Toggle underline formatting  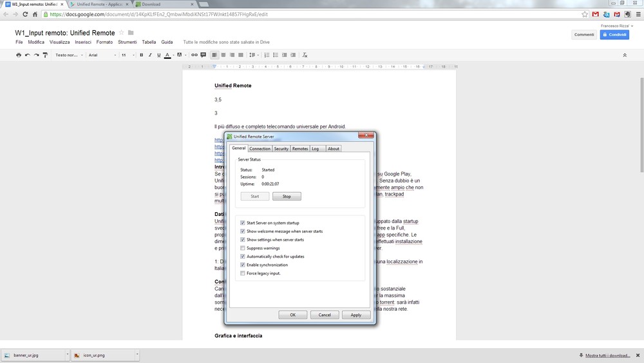point(159,55)
